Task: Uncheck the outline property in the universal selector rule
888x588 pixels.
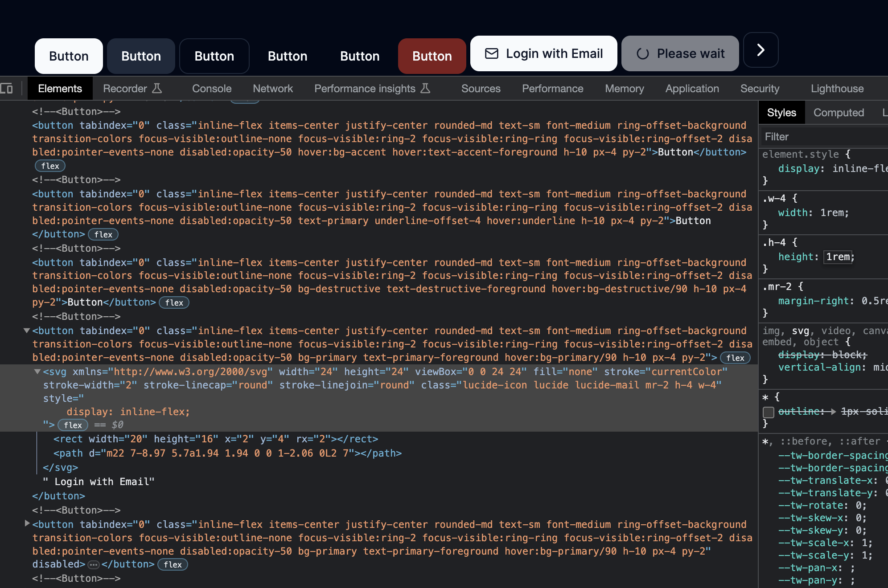Action: (769, 412)
